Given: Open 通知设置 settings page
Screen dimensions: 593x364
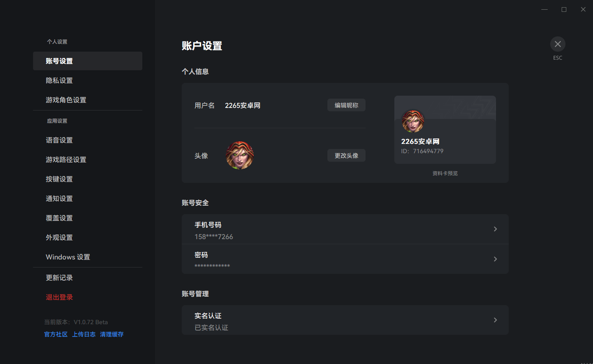Looking at the screenshot, I should click(59, 199).
